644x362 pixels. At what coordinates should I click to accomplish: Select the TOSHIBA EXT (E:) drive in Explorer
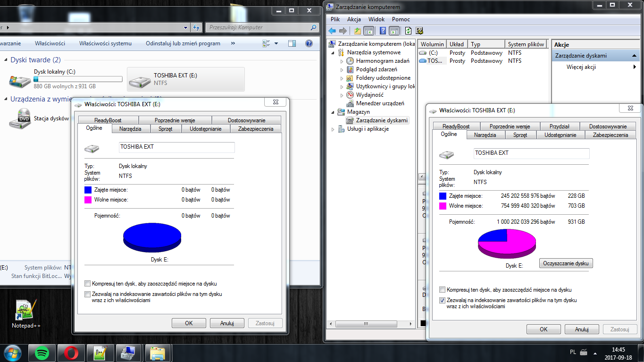coord(186,79)
